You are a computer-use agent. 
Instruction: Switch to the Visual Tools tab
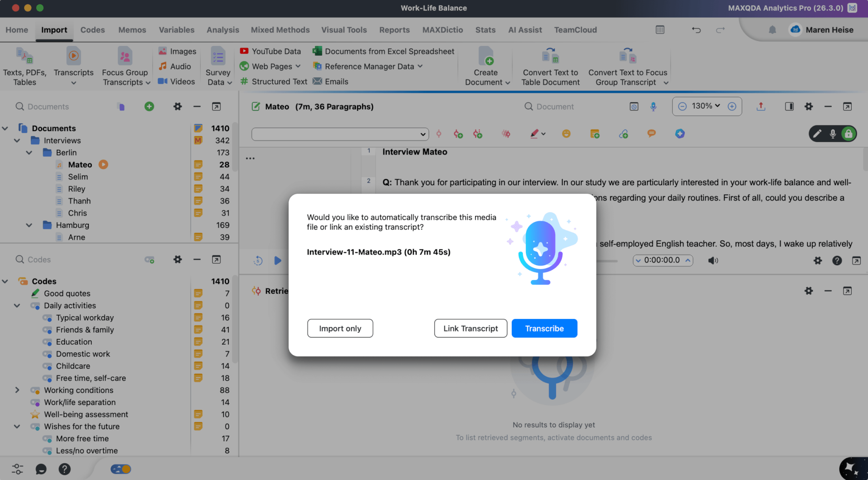344,30
